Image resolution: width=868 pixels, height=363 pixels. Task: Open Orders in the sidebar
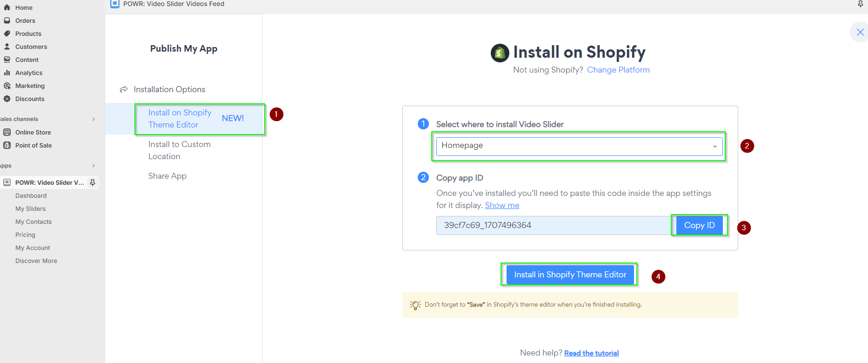tap(25, 20)
